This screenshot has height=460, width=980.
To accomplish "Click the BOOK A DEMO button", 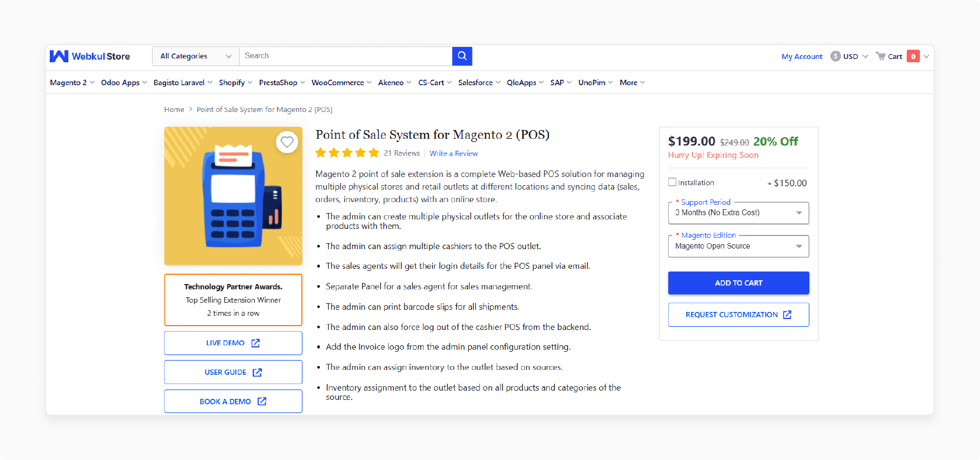I will [233, 402].
